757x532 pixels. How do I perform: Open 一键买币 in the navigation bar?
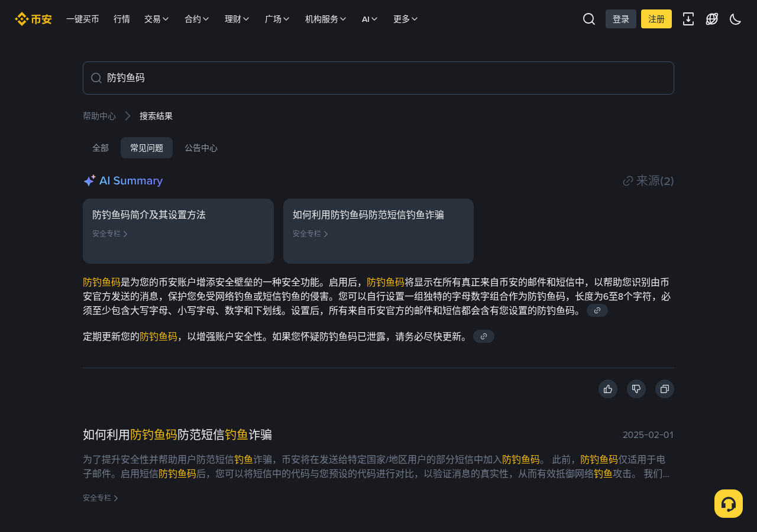[x=83, y=19]
